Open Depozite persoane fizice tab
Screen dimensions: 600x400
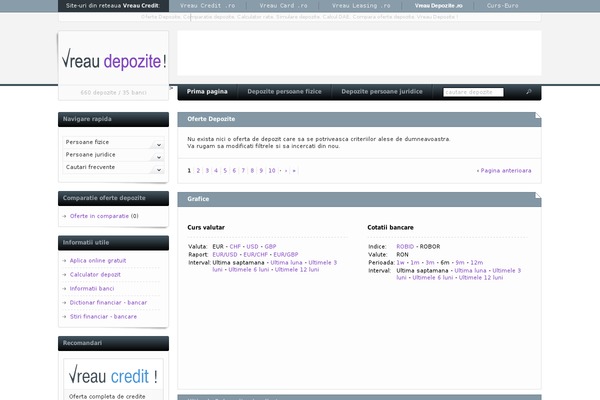[x=284, y=91]
